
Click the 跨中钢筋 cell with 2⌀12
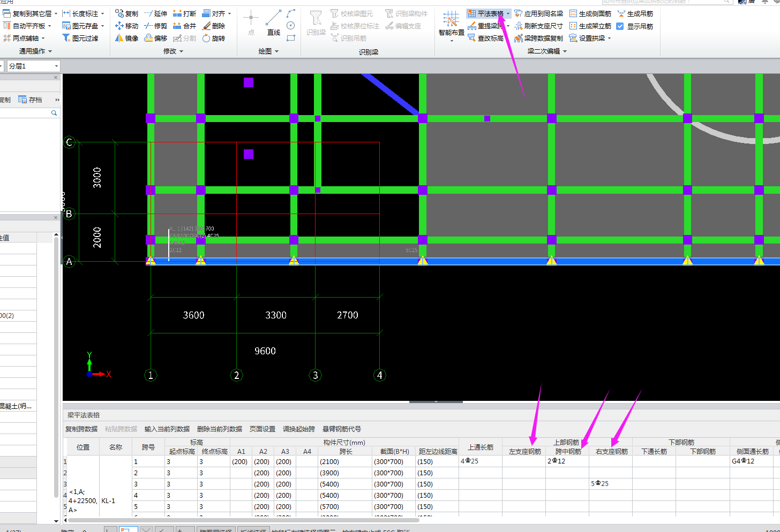coord(567,461)
